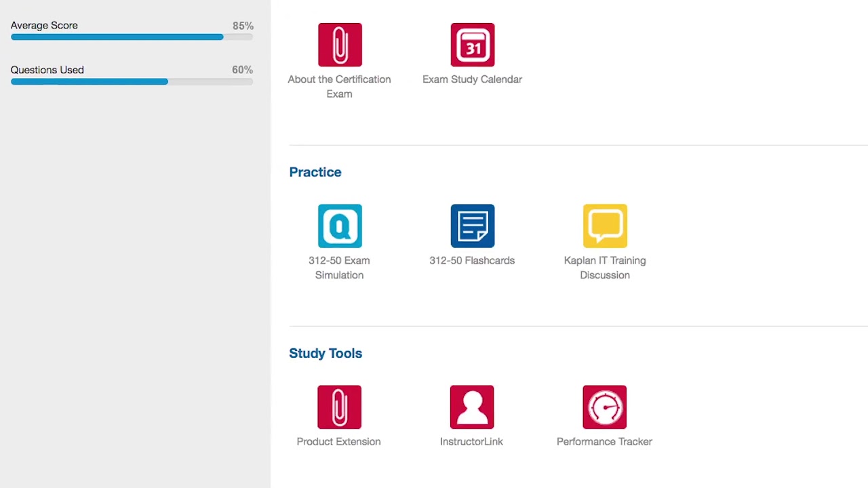Screen dimensions: 868x488
Task: Click the Product Extension text link
Action: tap(338, 441)
